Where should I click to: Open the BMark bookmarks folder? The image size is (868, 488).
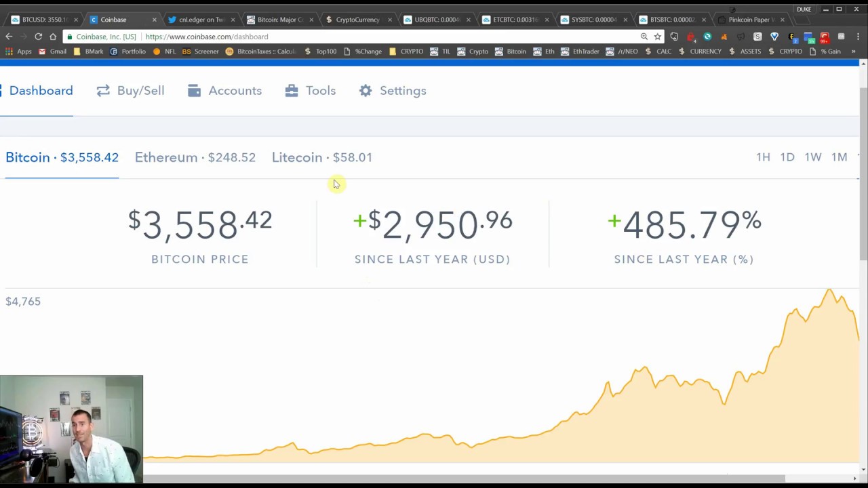pyautogui.click(x=88, y=52)
